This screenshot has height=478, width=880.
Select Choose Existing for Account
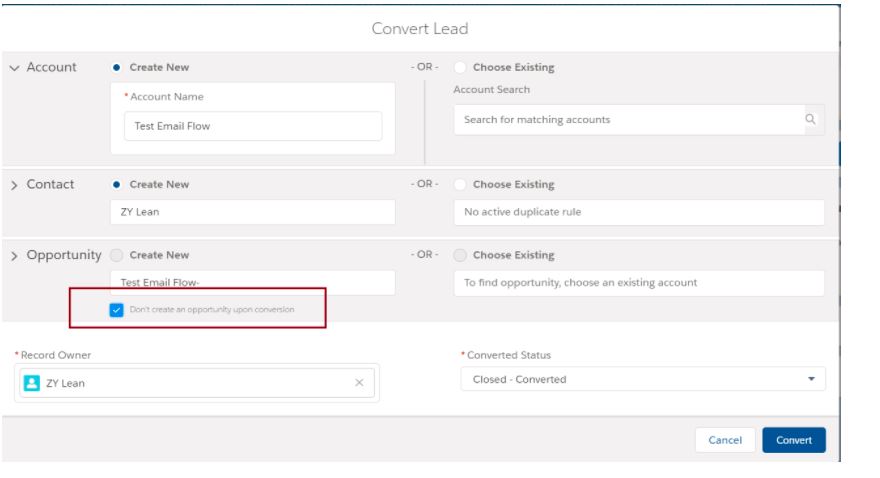click(x=460, y=68)
